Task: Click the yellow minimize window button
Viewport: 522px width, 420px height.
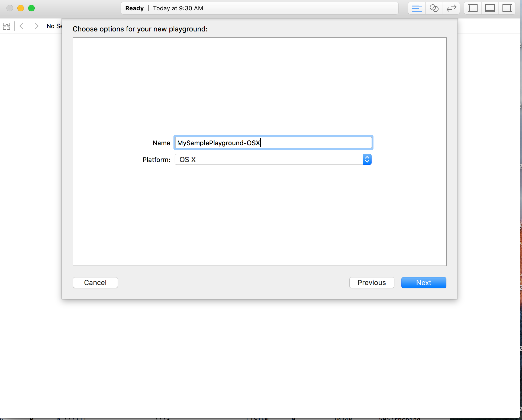Action: 21,8
